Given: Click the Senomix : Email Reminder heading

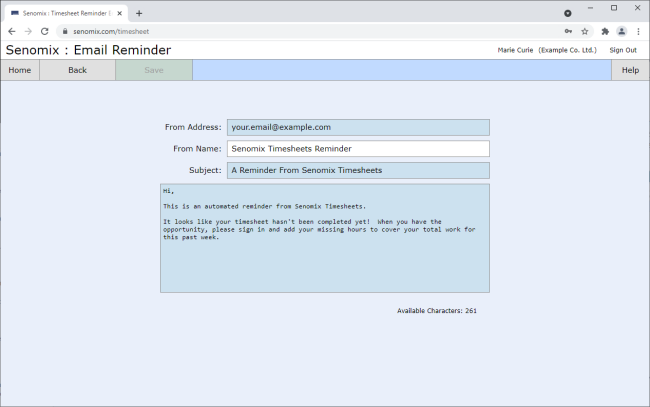Looking at the screenshot, I should (x=88, y=50).
